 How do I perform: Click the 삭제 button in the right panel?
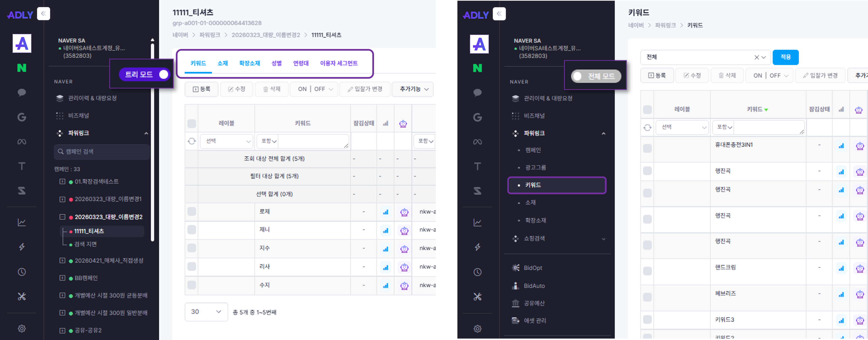[727, 76]
